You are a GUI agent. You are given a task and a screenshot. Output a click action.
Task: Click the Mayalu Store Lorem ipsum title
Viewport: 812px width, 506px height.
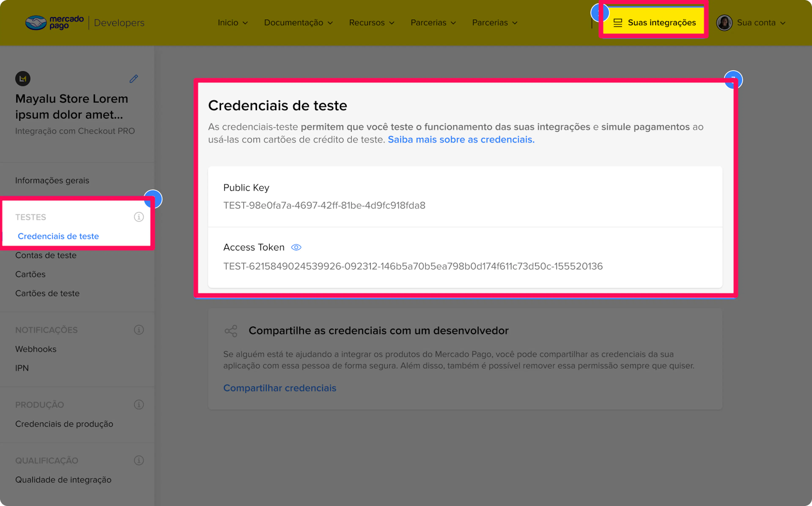tap(72, 107)
